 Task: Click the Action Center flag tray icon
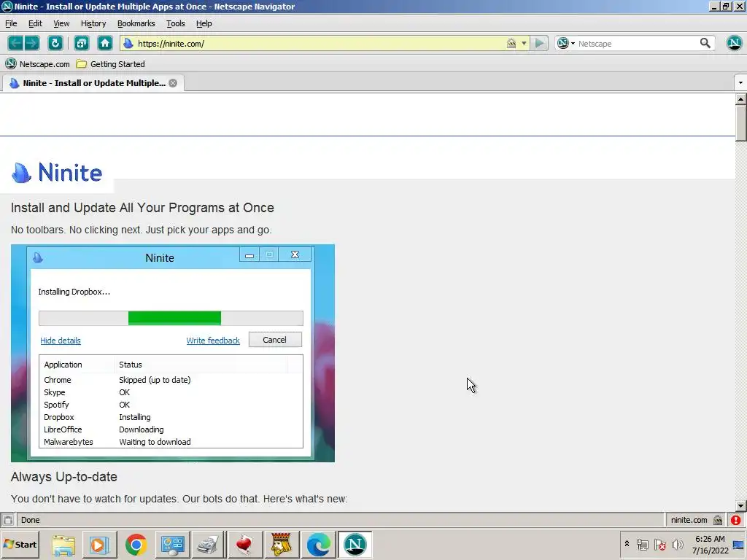tap(659, 544)
